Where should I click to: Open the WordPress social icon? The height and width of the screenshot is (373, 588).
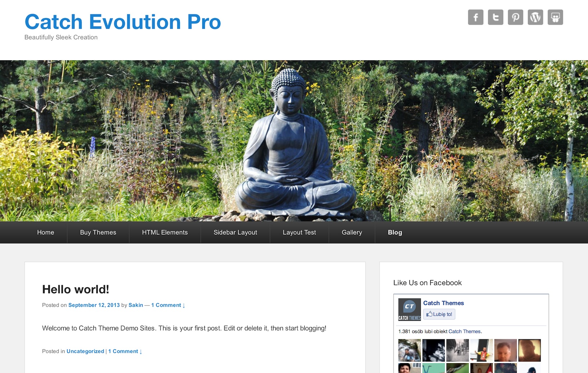535,17
